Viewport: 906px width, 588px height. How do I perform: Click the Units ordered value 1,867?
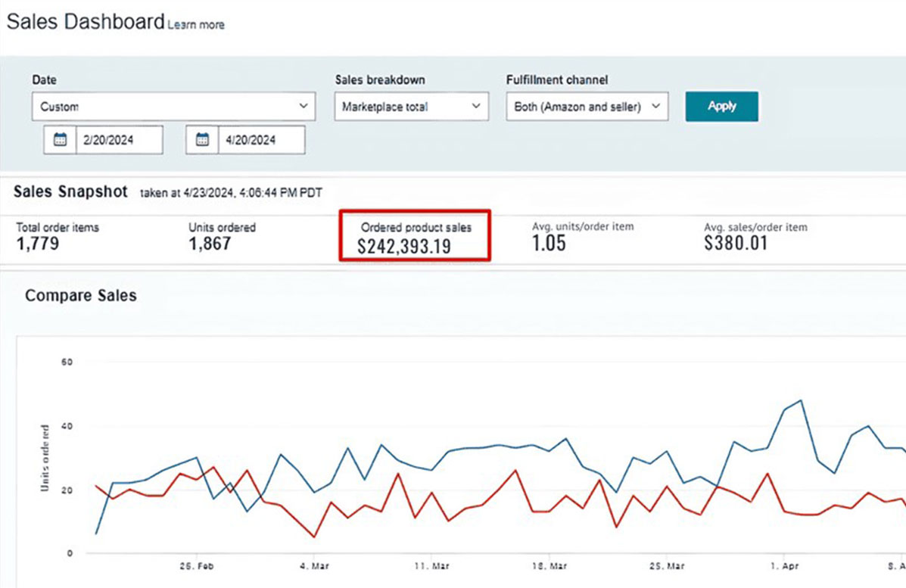210,244
